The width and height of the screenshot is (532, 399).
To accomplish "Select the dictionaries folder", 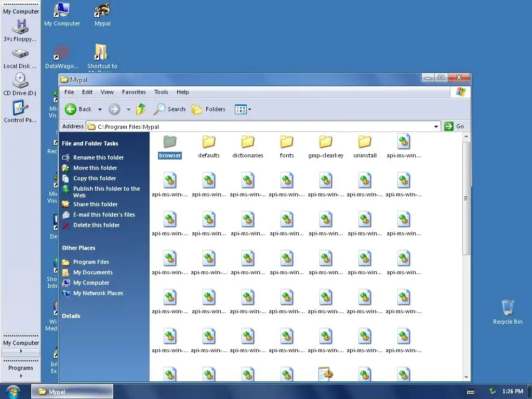I will [x=248, y=146].
